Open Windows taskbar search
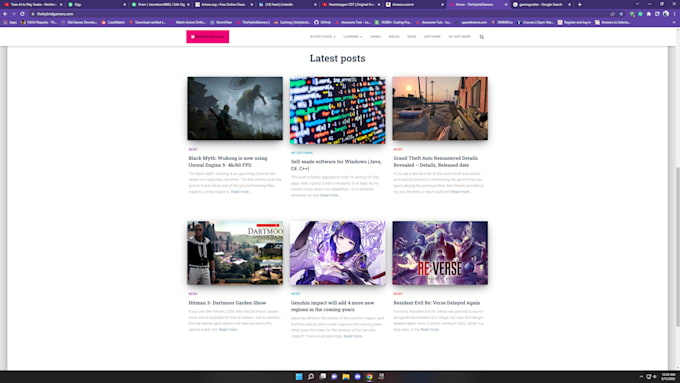 click(x=311, y=376)
